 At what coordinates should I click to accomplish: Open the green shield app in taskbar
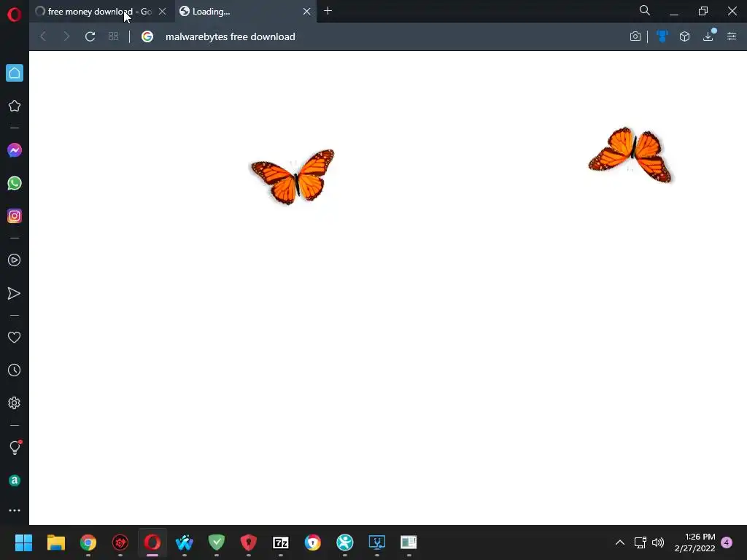[216, 542]
